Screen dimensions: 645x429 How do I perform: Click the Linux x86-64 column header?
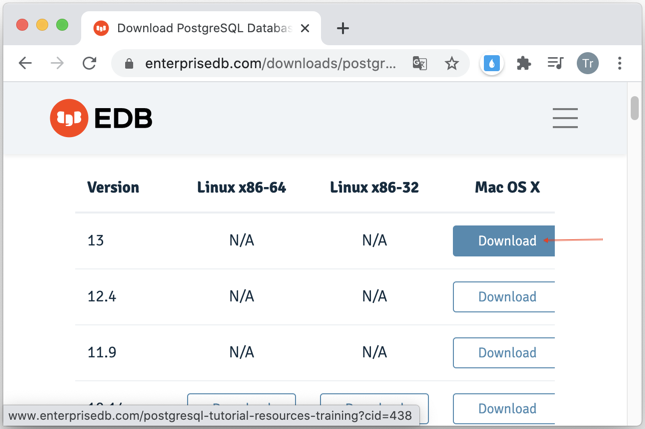click(241, 188)
